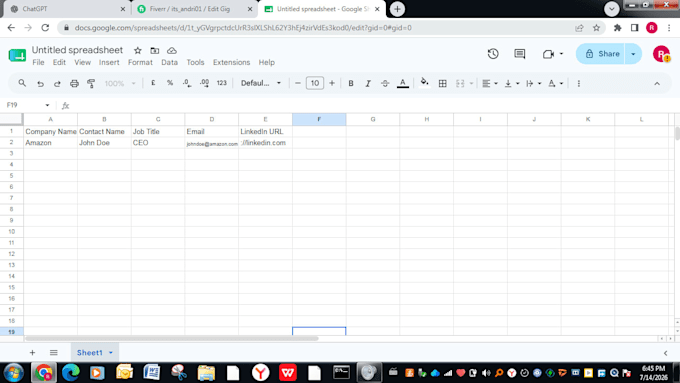Open version history clock icon
The width and height of the screenshot is (680, 383).
pos(493,54)
